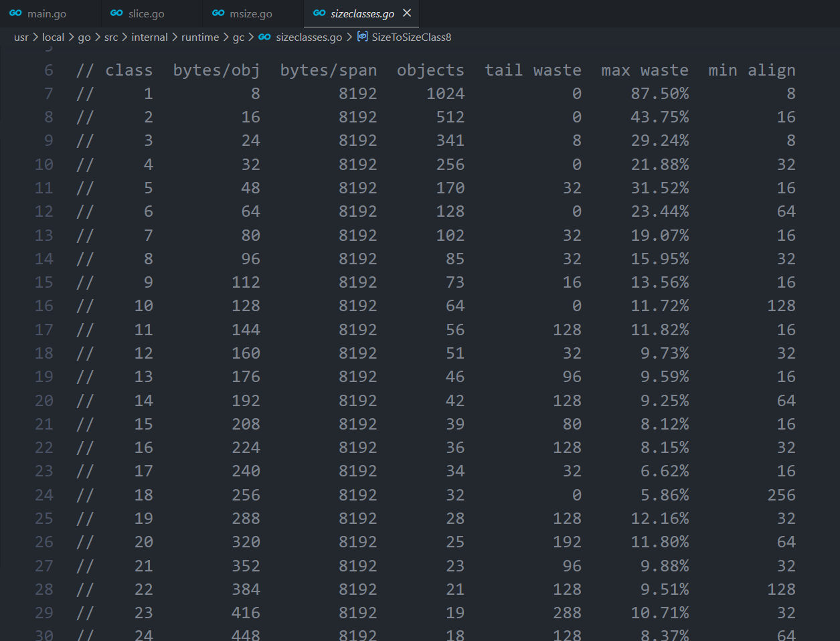Click the value 208 on line 21
The image size is (840, 641).
click(246, 424)
